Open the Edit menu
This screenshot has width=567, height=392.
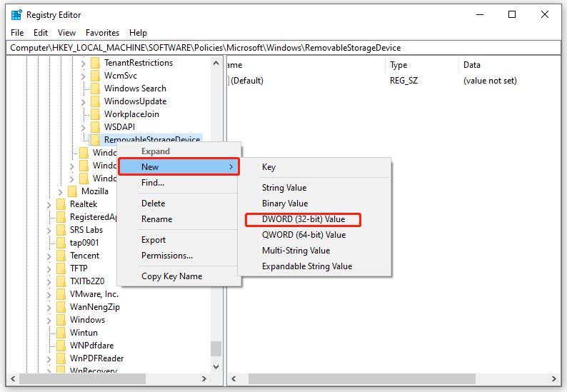[41, 33]
